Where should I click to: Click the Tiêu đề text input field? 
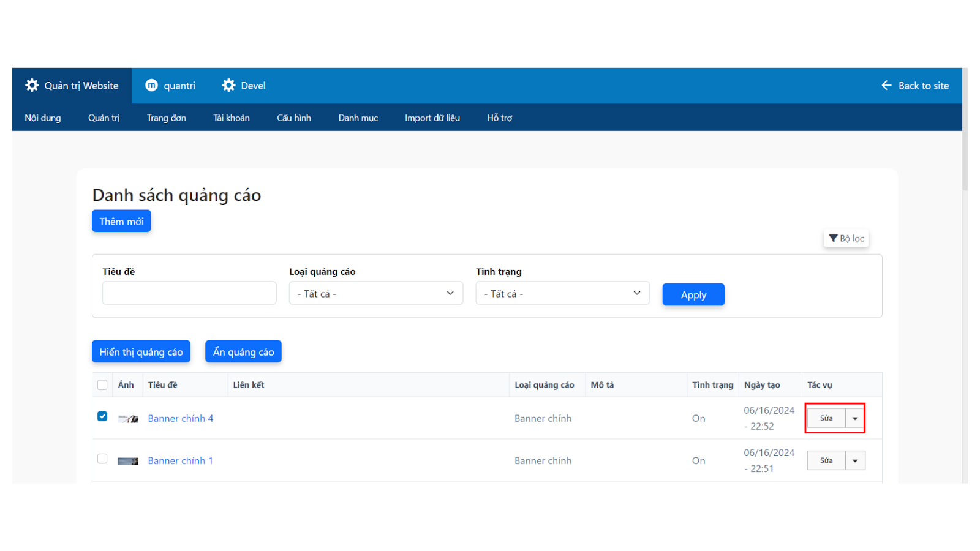[189, 293]
